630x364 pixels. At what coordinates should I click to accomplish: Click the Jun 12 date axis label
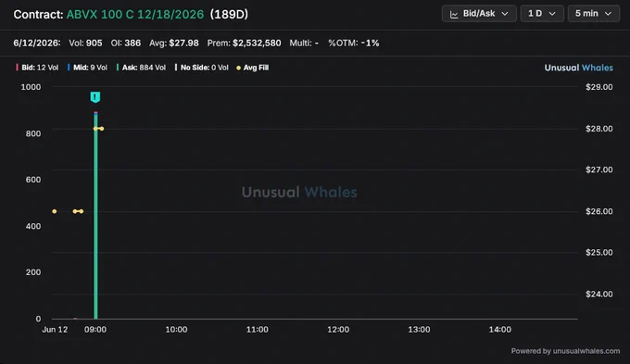point(55,330)
